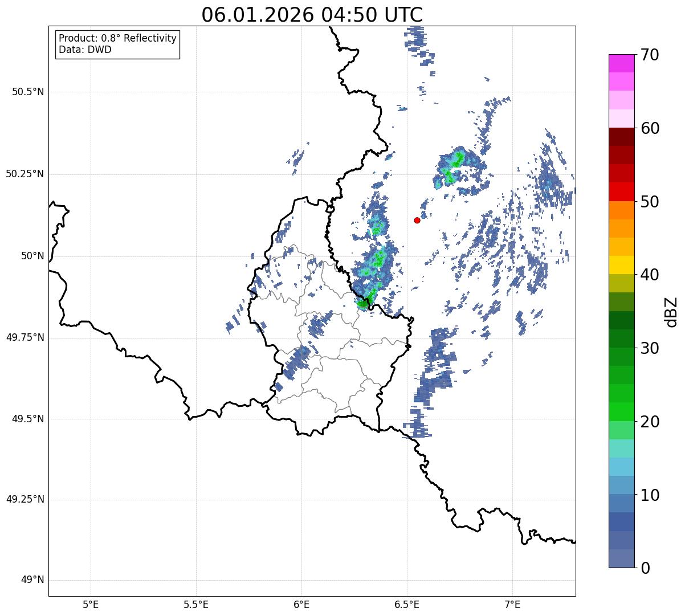
Task: Click the longitude label 7°E
Action: click(x=512, y=604)
